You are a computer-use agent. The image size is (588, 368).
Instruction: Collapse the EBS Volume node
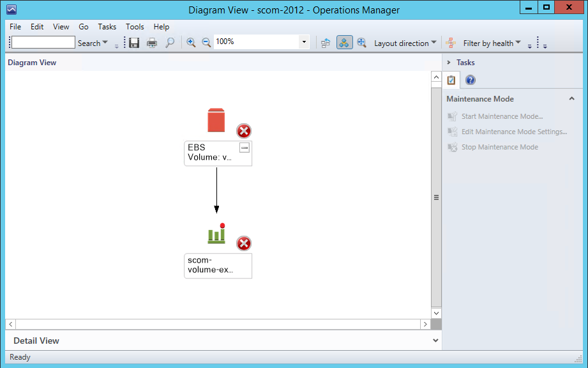coord(244,148)
